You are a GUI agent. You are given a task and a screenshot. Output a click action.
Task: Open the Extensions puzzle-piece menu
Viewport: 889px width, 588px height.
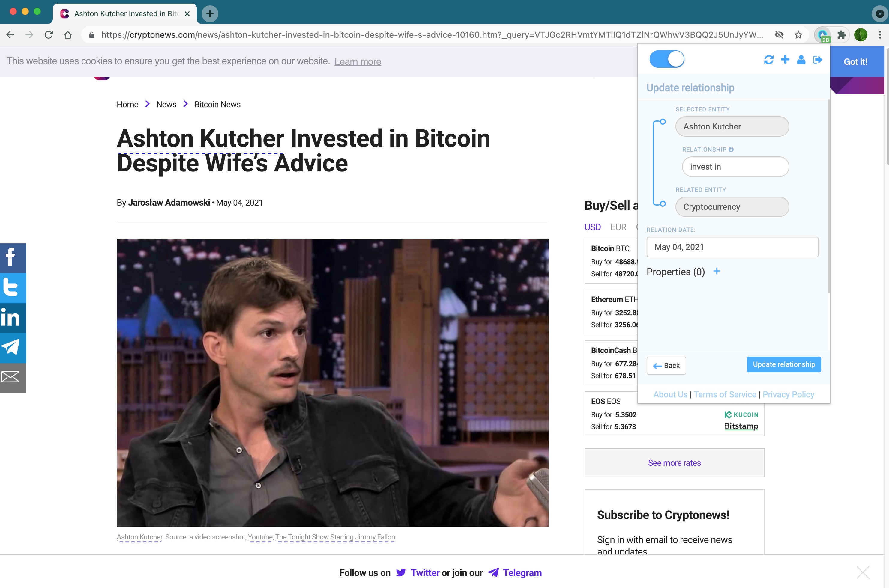[841, 35]
